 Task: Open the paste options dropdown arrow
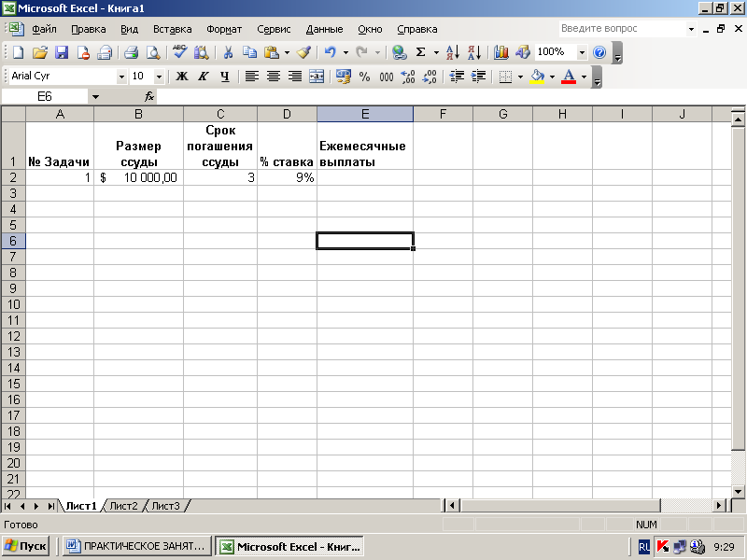point(287,52)
